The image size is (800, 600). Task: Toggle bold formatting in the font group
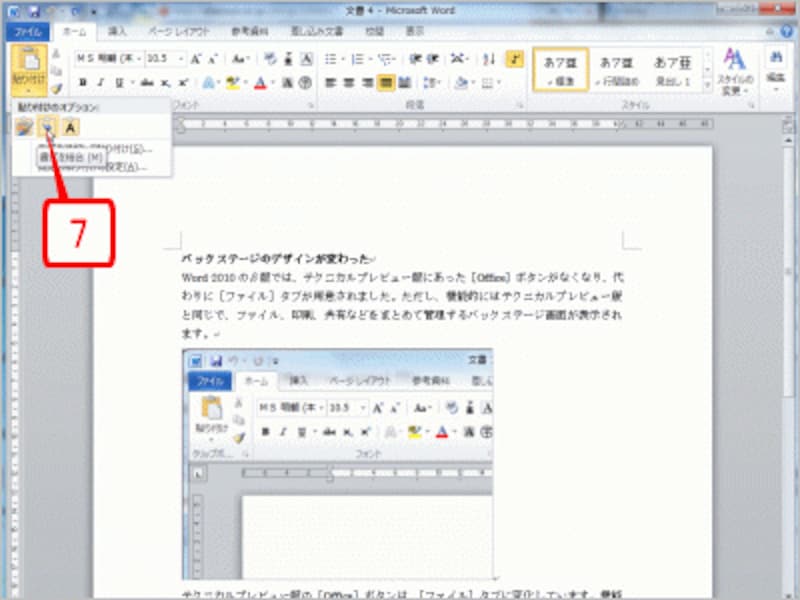82,81
